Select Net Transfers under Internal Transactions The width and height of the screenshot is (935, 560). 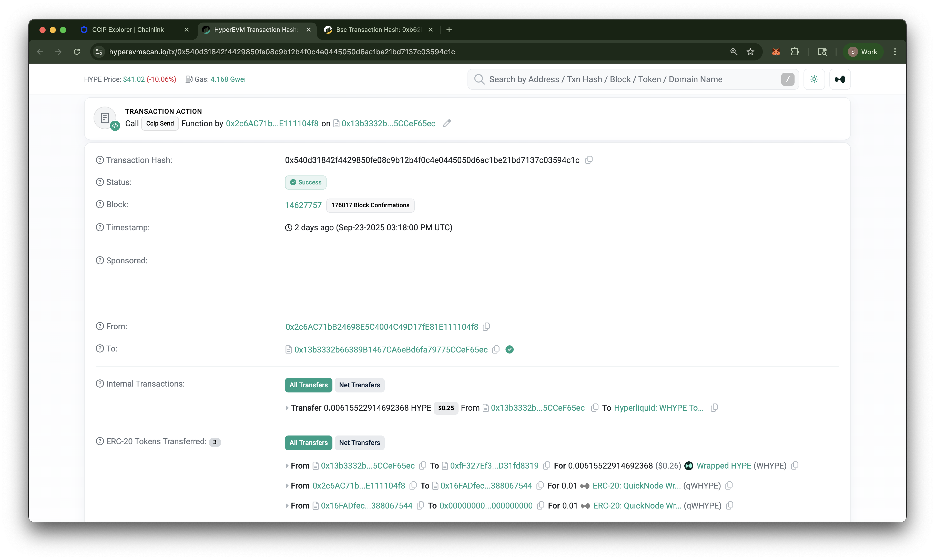(x=359, y=385)
